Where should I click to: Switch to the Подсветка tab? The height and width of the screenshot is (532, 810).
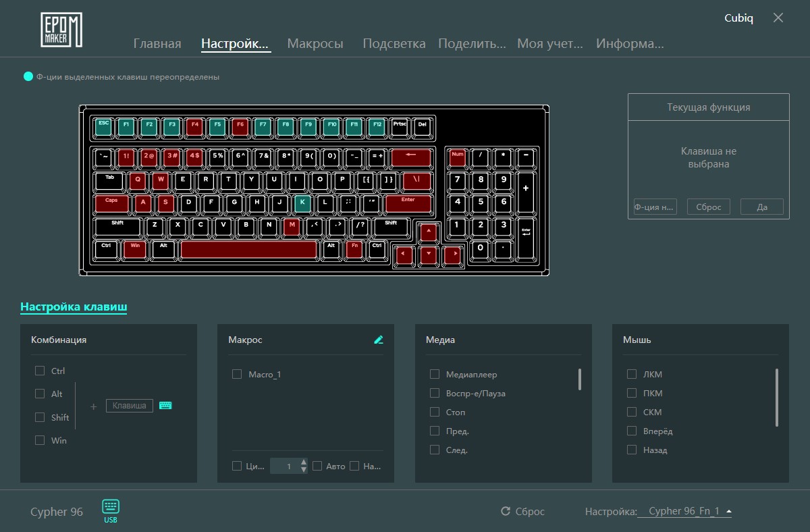(394, 44)
